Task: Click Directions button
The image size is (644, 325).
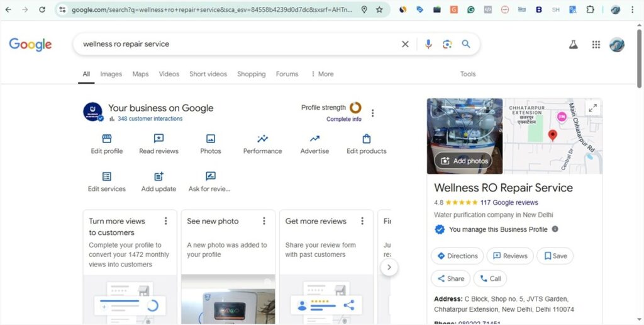Action: tap(457, 256)
